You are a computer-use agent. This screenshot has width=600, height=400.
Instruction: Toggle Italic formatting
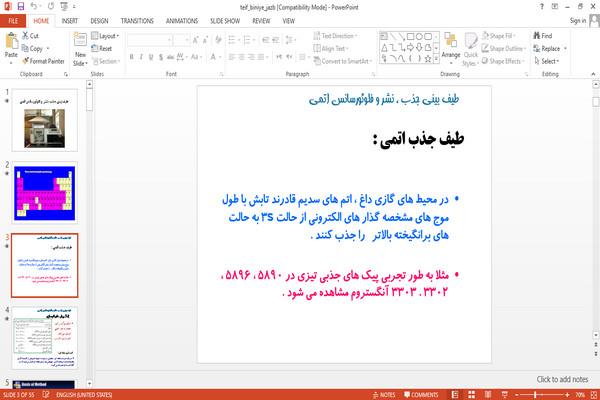click(x=141, y=57)
